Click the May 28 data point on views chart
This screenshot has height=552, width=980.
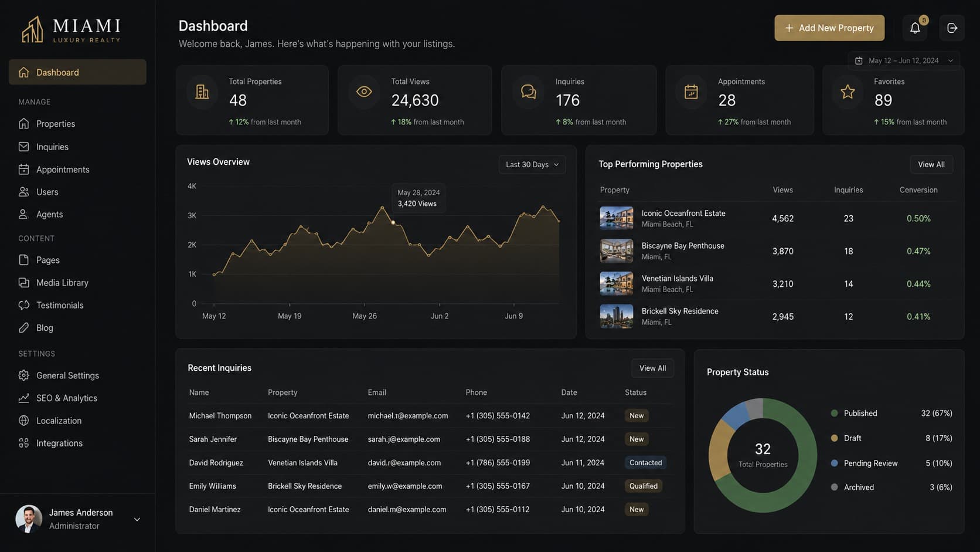click(393, 222)
